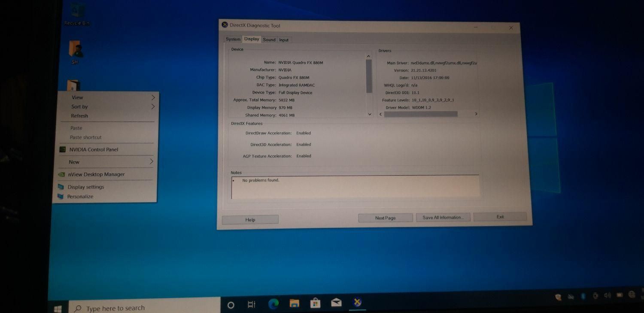644x313 pixels.
Task: Click Manufacturer value NVIDIA
Action: tap(285, 70)
